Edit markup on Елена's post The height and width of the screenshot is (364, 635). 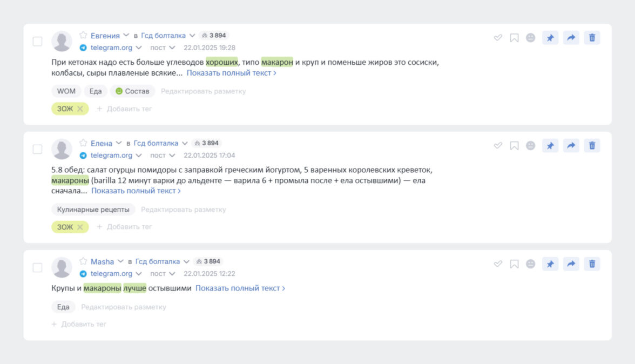click(184, 210)
